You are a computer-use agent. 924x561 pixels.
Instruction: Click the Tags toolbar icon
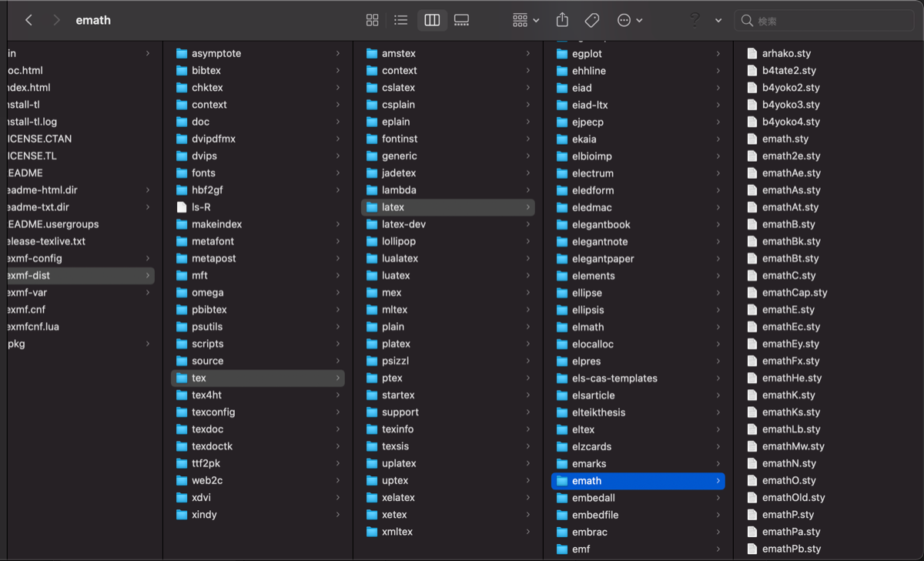(x=591, y=20)
